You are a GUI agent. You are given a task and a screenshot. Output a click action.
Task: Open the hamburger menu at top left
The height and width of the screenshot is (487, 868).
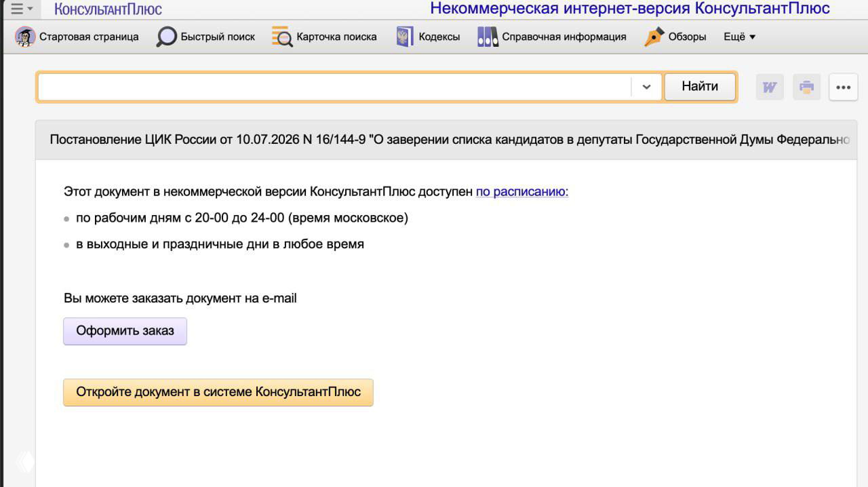[x=21, y=9]
